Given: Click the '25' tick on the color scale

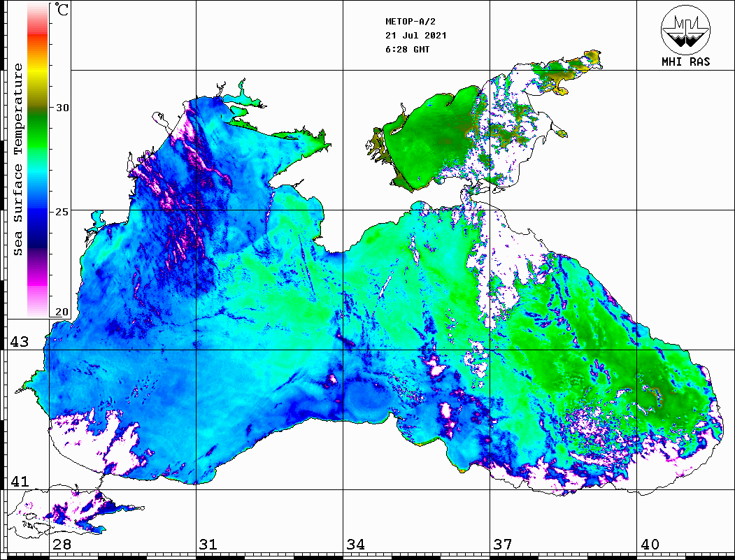Looking at the screenshot, I should 62,212.
